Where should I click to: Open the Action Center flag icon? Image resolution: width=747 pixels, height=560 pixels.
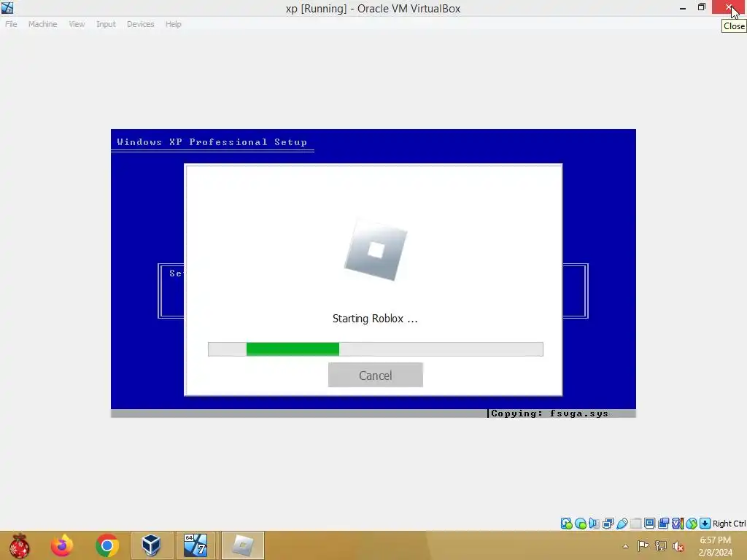[643, 546]
